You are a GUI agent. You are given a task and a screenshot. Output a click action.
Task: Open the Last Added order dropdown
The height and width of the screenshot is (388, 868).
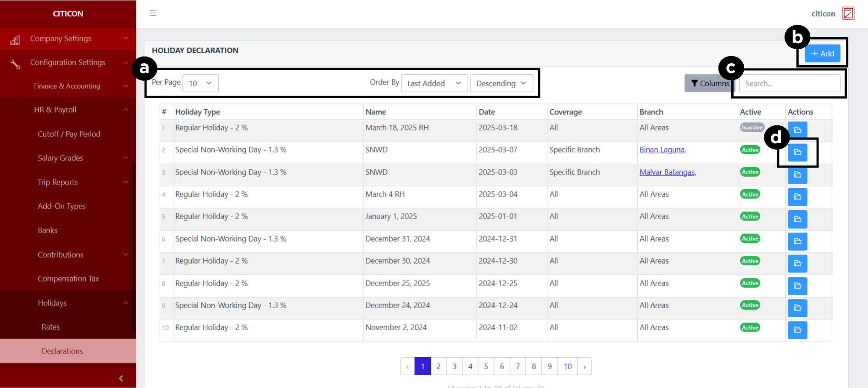click(434, 83)
